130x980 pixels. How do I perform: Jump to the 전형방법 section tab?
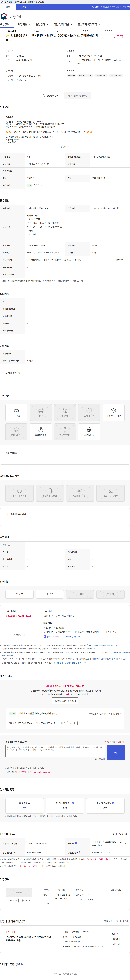pyautogui.click(x=109, y=31)
